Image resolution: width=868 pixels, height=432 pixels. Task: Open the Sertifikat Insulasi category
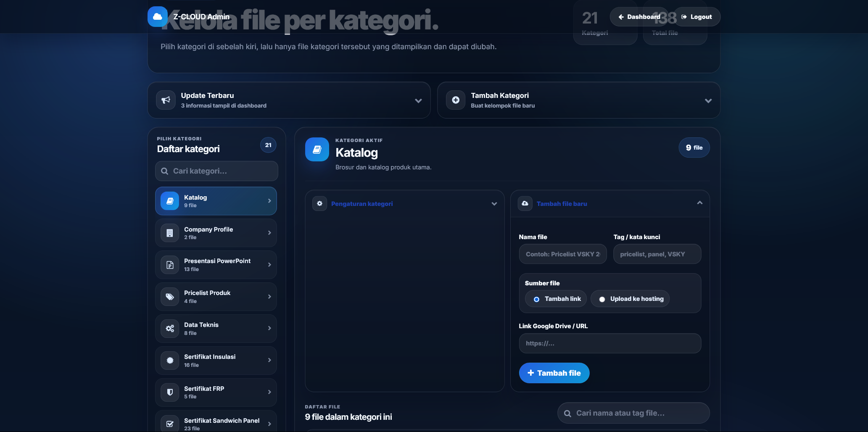pos(216,360)
